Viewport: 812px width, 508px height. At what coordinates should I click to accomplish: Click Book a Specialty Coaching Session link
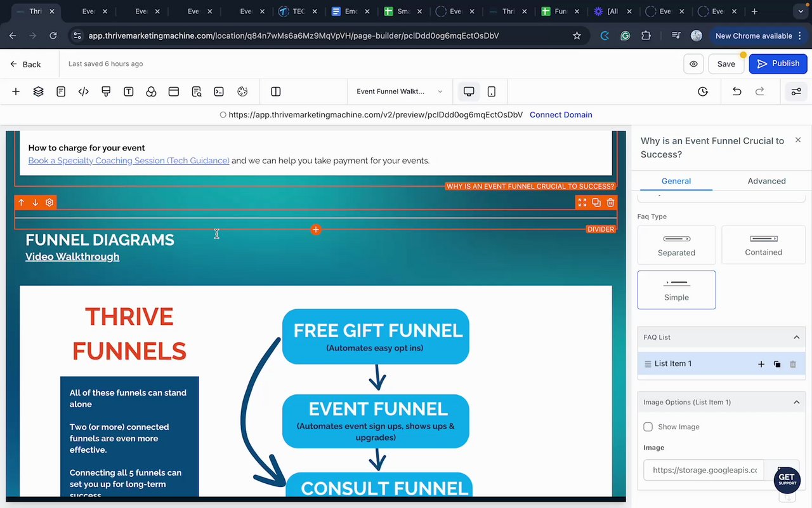point(129,161)
